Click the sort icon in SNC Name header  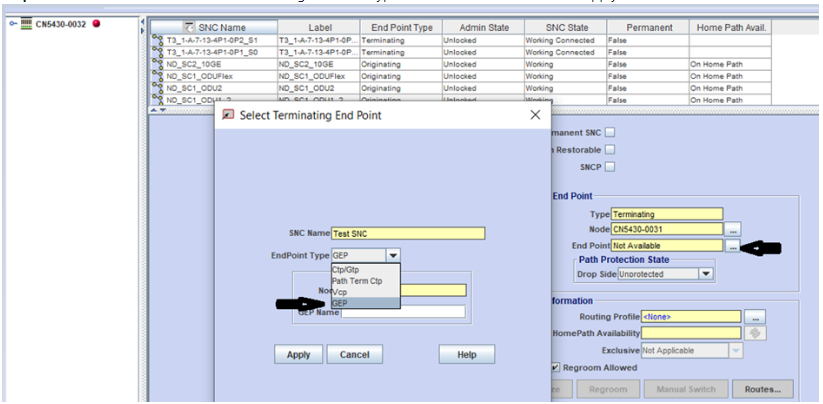point(190,27)
